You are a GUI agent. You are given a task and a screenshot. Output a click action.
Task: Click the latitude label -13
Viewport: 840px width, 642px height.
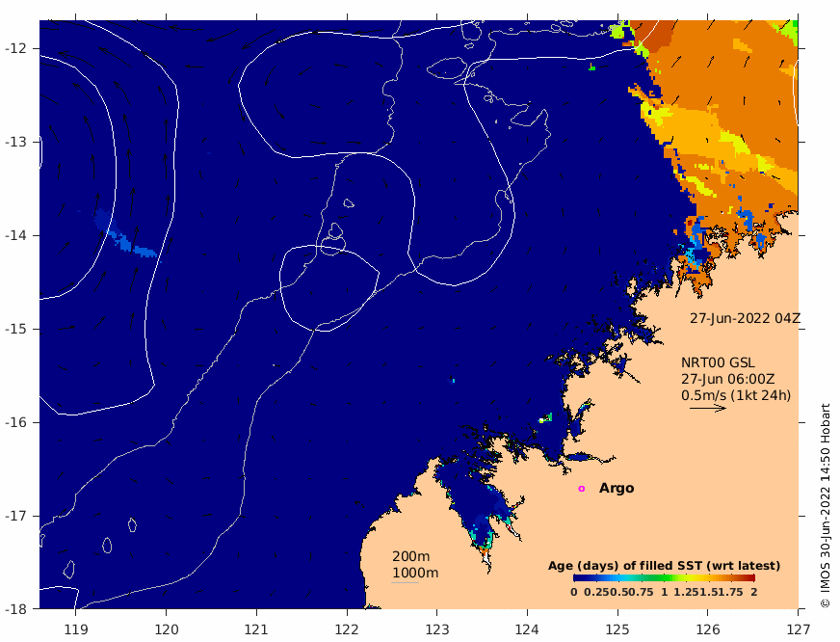coord(15,142)
